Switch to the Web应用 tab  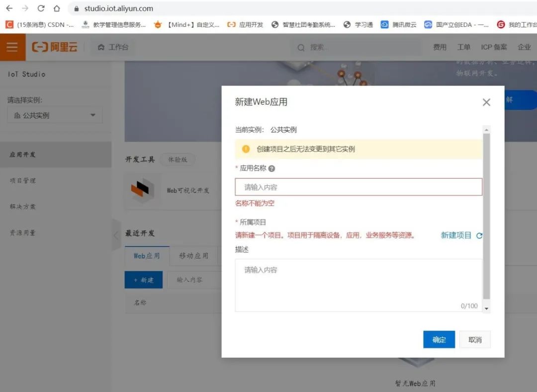pyautogui.click(x=147, y=256)
